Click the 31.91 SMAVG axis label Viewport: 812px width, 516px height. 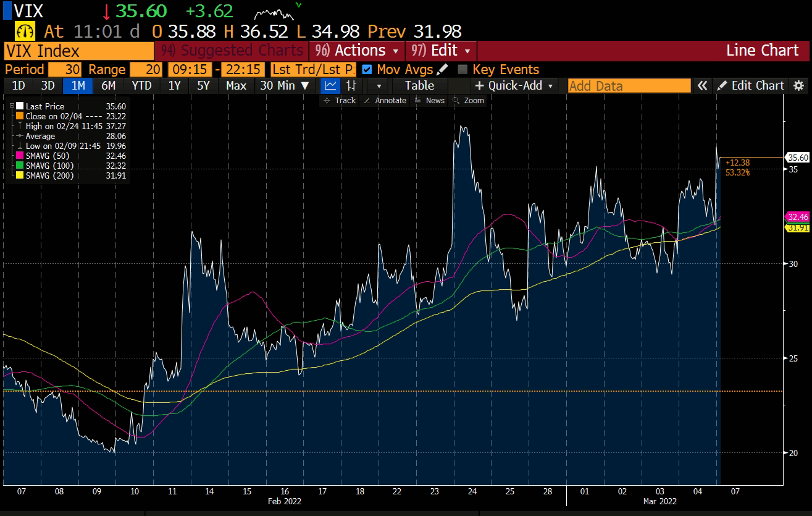(x=797, y=227)
